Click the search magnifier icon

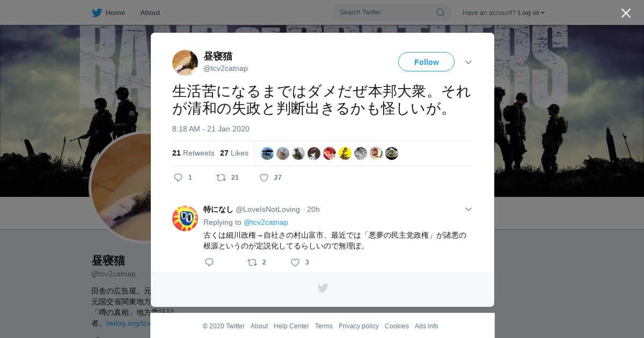coord(440,12)
